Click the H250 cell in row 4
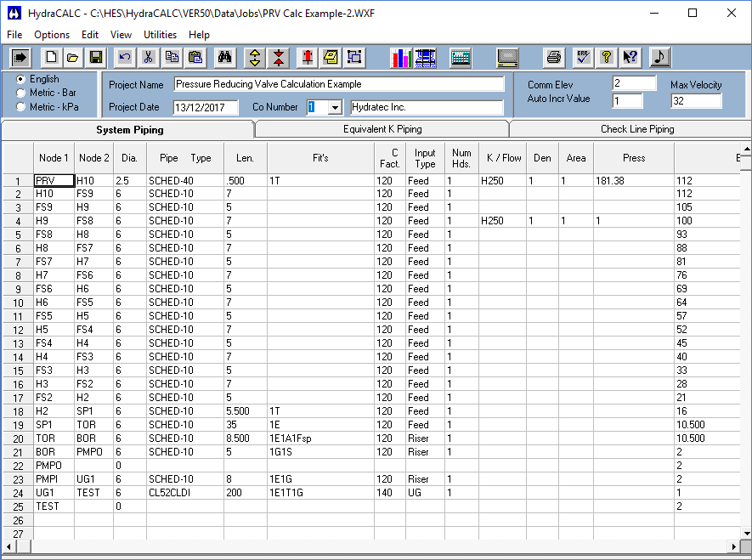The height and width of the screenshot is (560, 752). coord(503,221)
